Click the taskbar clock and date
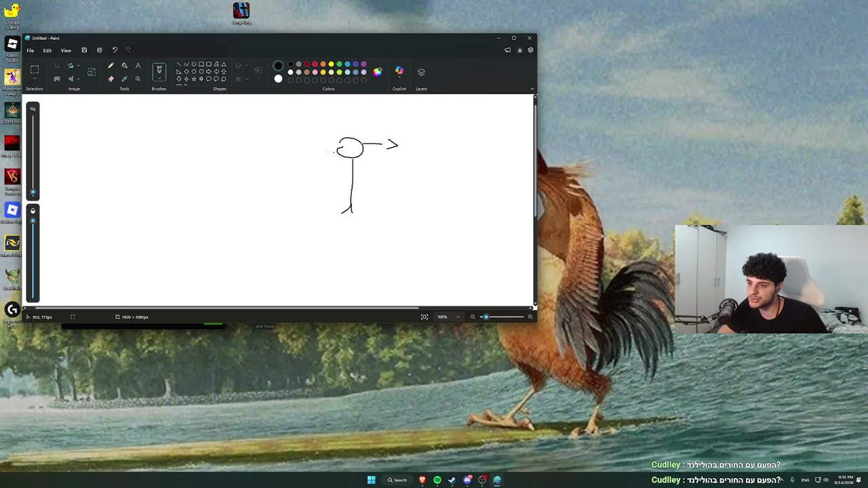The height and width of the screenshot is (488, 868). tap(844, 480)
